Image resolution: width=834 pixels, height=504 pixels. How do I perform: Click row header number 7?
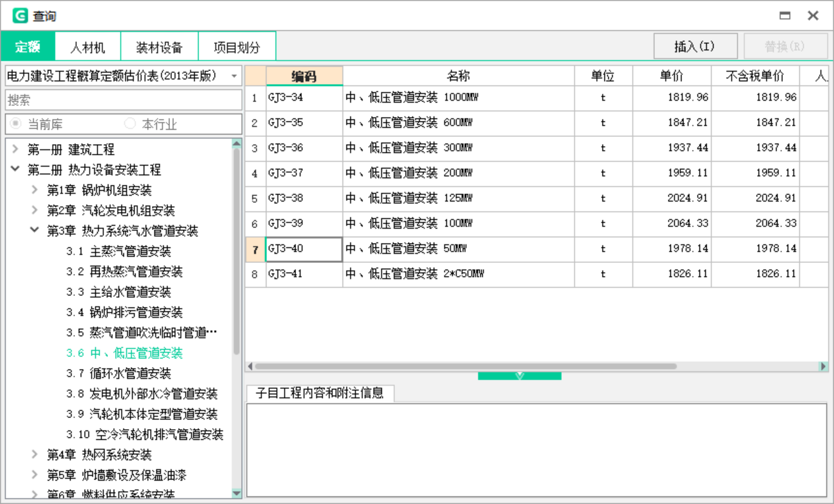pyautogui.click(x=255, y=249)
